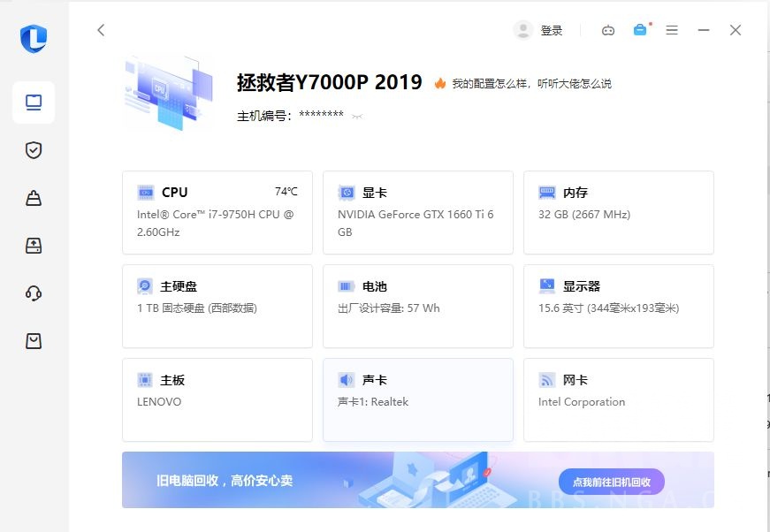
Task: Click the 显卡 graphics card icon
Action: point(347,193)
